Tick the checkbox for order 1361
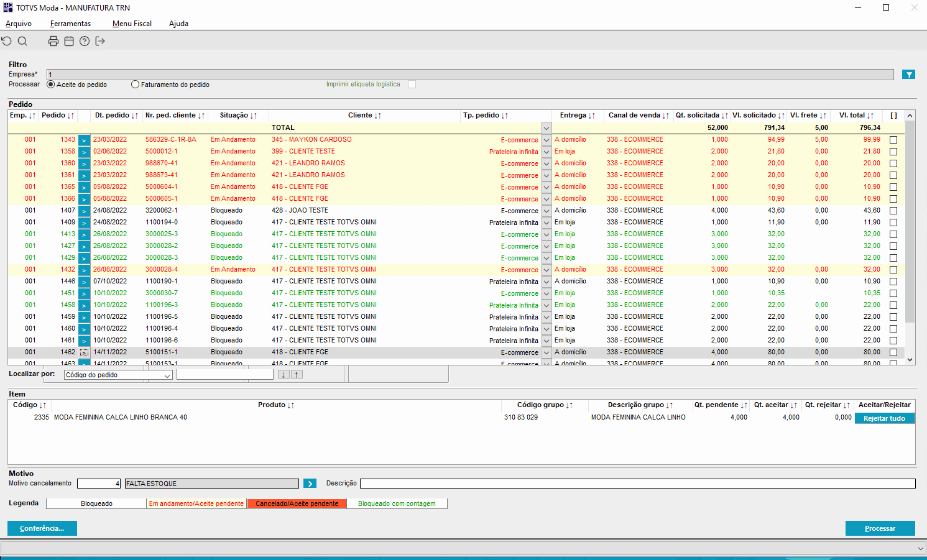This screenshot has width=927, height=560. [x=893, y=175]
